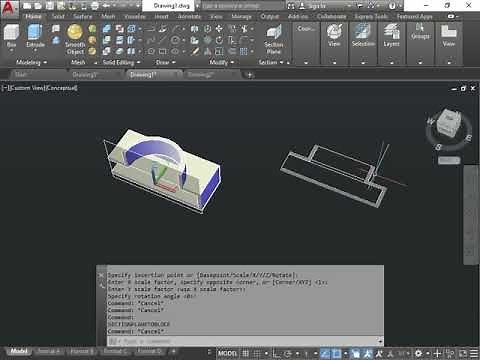Open the AutoCAD application menu logo
The image size is (480, 360).
click(8, 8)
